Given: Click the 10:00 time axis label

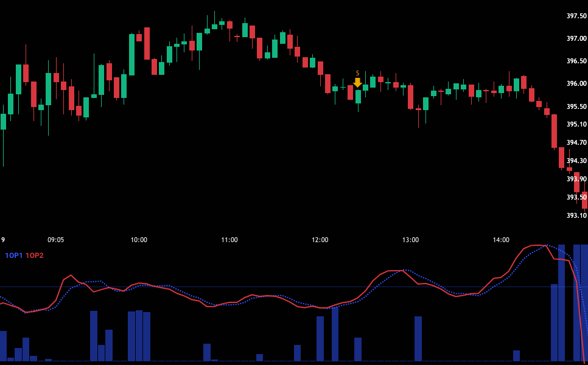Looking at the screenshot, I should [139, 240].
